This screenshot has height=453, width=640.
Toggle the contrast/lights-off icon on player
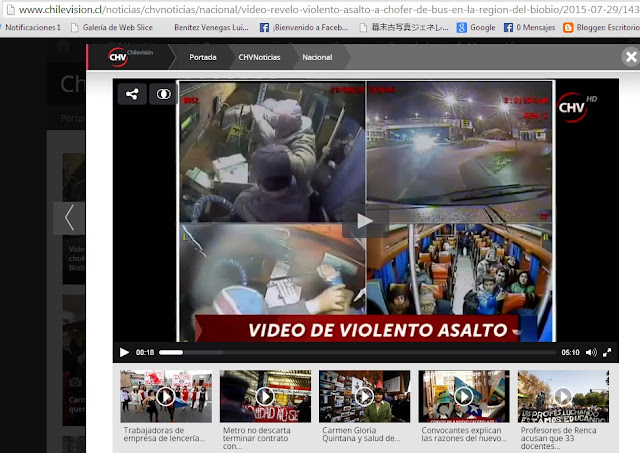click(164, 94)
